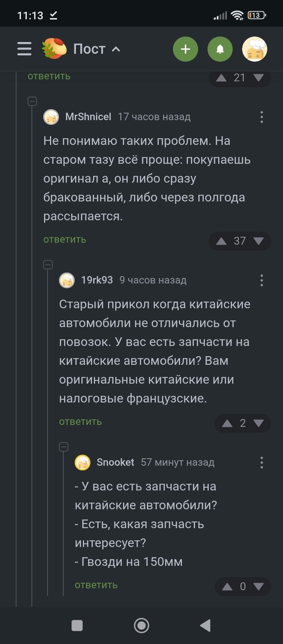283x644 pixels.
Task: Collapse MrShnicel's comment thread
Action: tap(32, 101)
